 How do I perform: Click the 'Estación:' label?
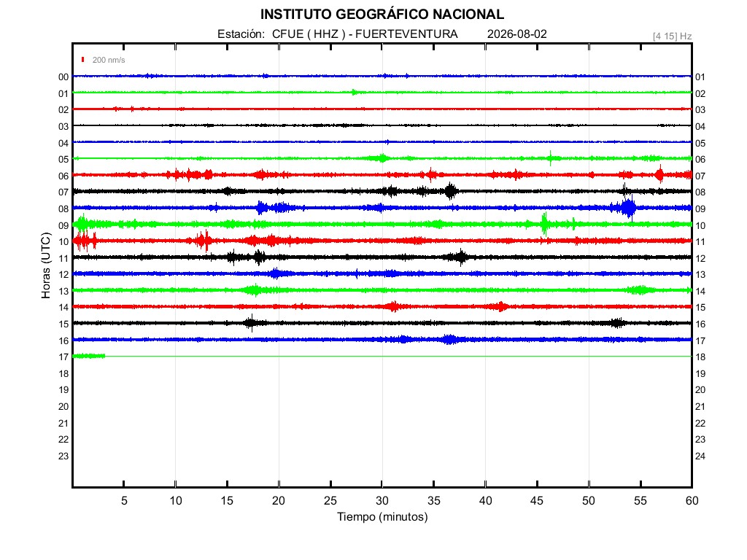click(x=241, y=34)
